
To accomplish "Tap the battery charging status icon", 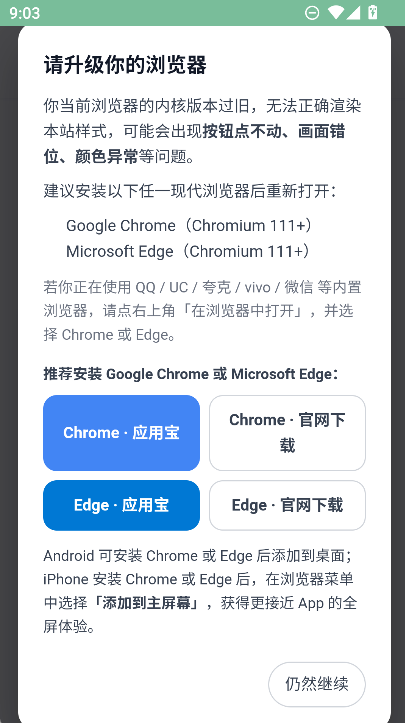I will click(372, 12).
